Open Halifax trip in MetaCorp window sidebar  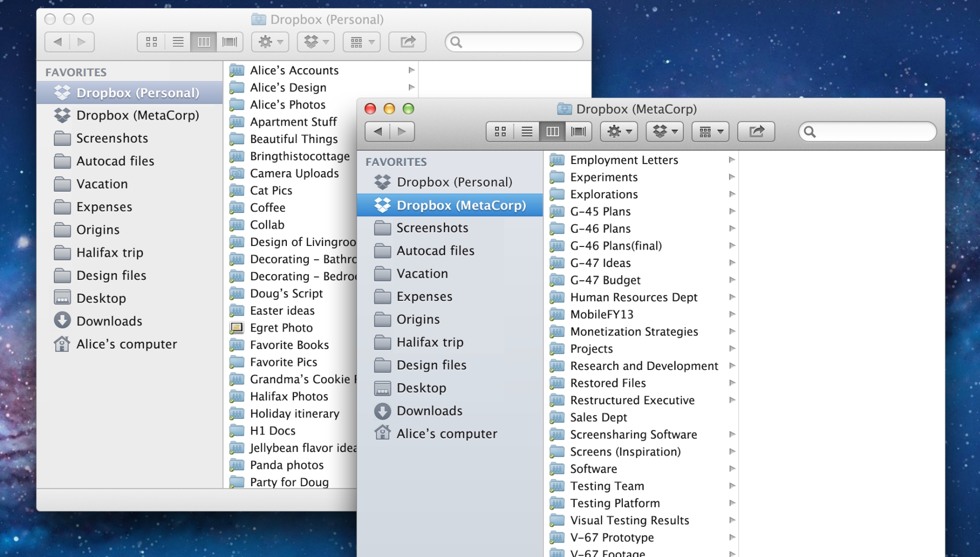tap(450, 342)
